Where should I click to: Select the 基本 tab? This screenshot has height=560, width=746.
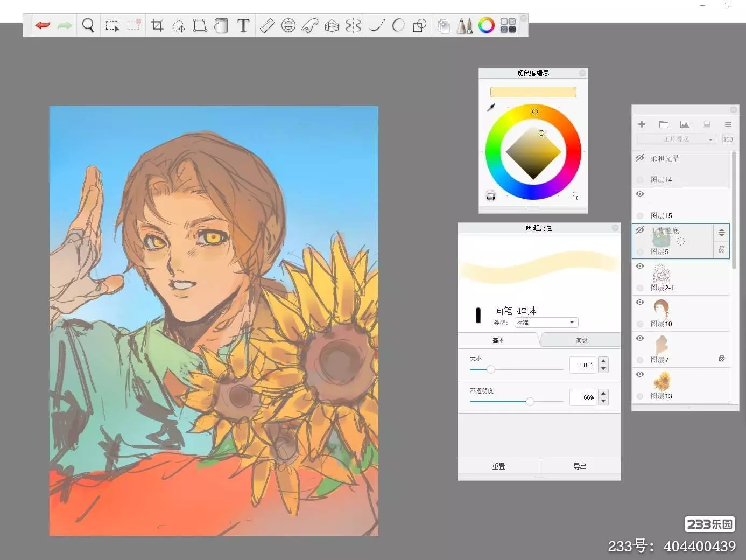[498, 340]
